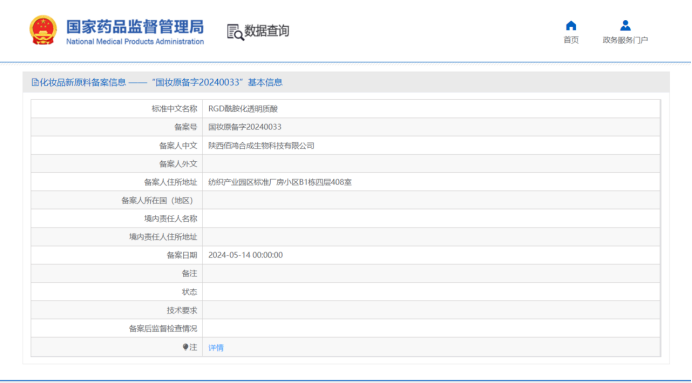This screenshot has height=383, width=692.
Task: Click the 技术要求 label
Action: click(182, 311)
